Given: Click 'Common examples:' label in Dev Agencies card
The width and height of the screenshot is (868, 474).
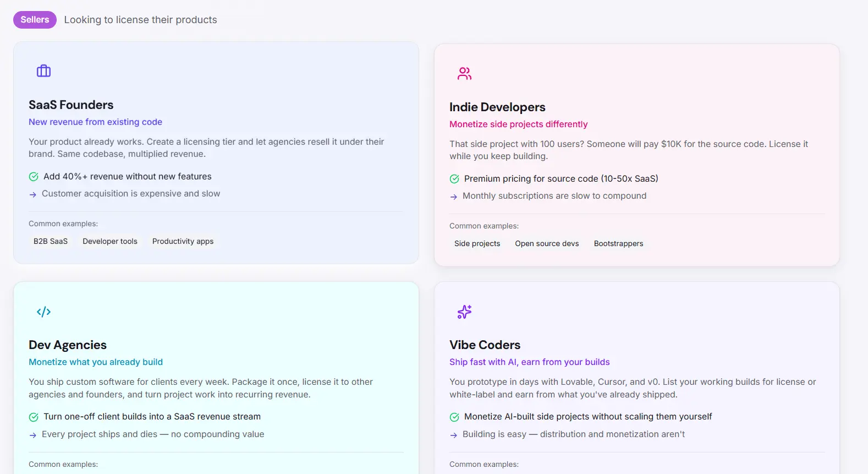Looking at the screenshot, I should [x=63, y=464].
